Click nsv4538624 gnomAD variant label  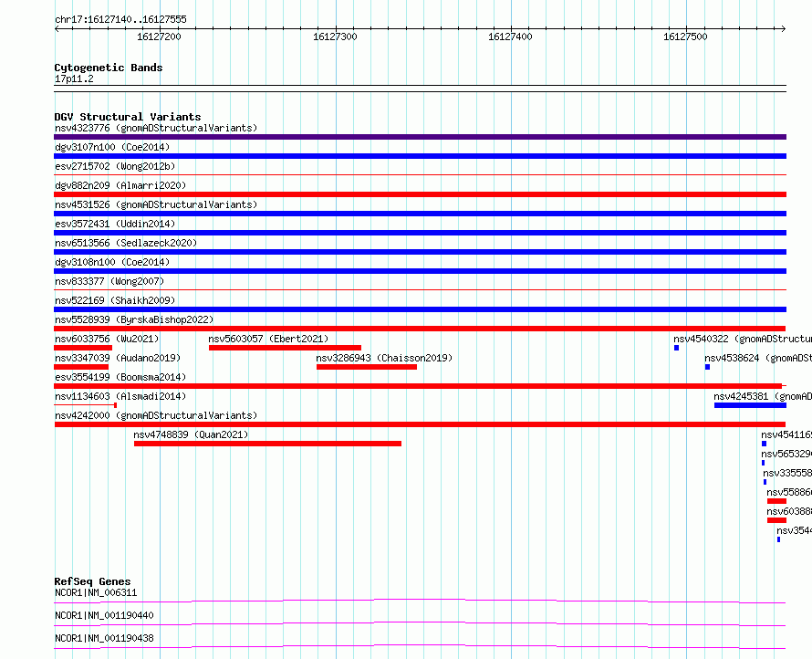(758, 358)
